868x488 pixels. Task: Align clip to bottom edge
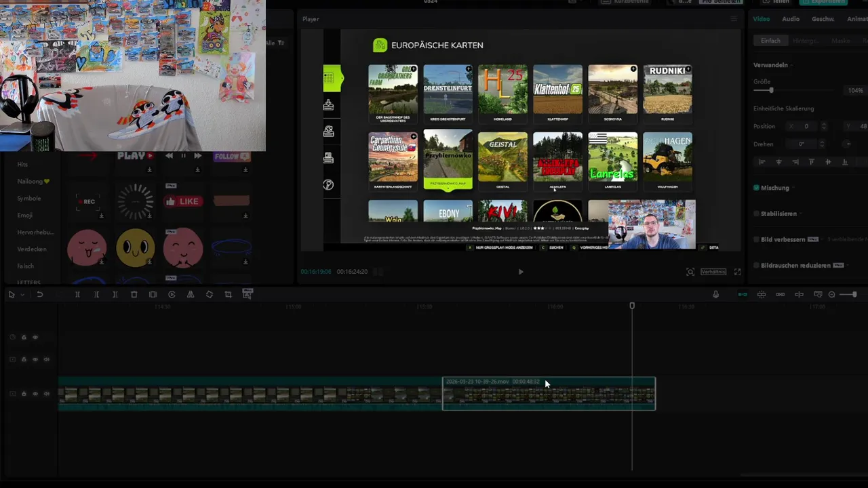click(845, 162)
